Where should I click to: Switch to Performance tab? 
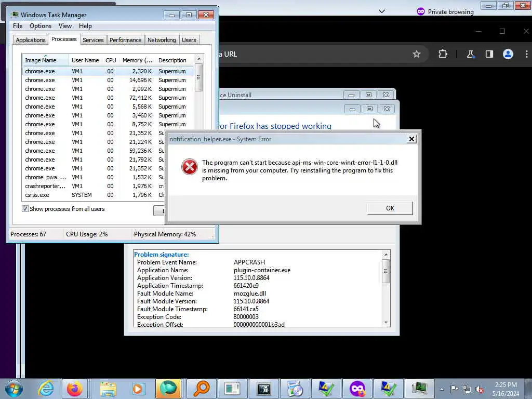pyautogui.click(x=125, y=40)
